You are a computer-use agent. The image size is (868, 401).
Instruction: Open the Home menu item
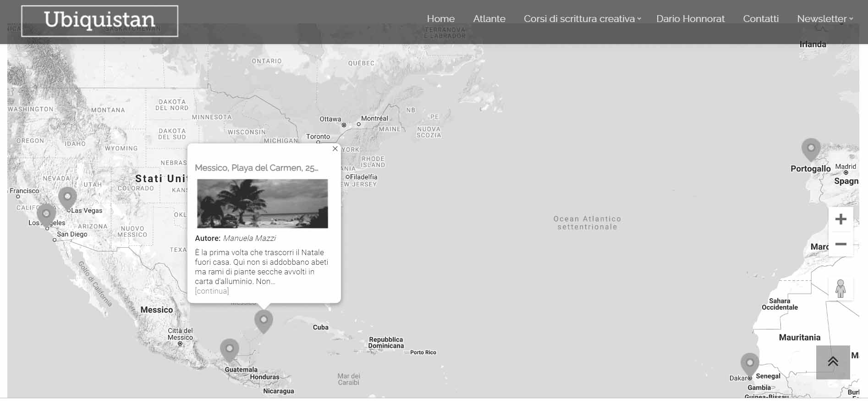click(440, 19)
